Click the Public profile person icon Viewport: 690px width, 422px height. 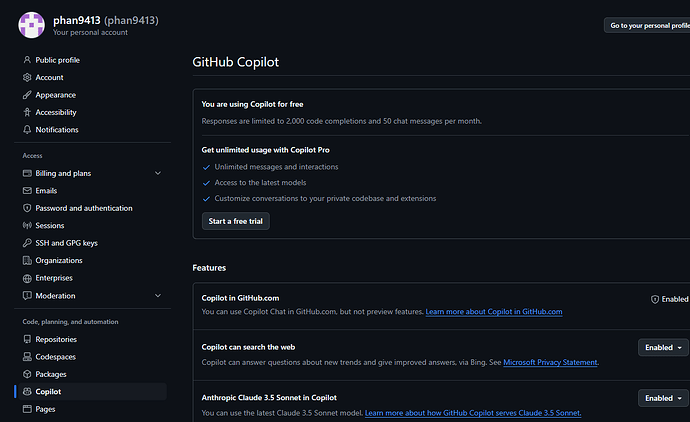[27, 60]
